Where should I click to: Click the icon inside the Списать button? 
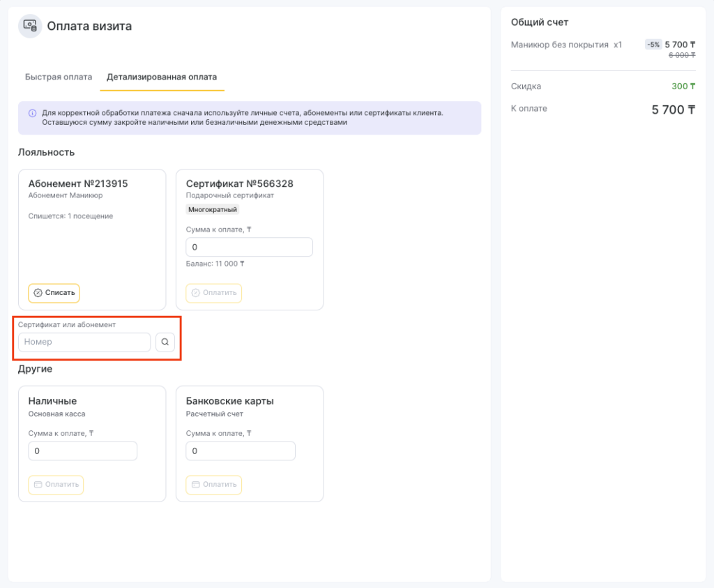tap(38, 293)
